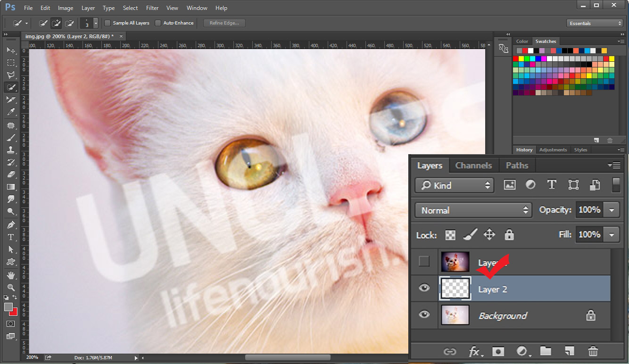Click the horizontal scrollbar under the canvas

288,358
